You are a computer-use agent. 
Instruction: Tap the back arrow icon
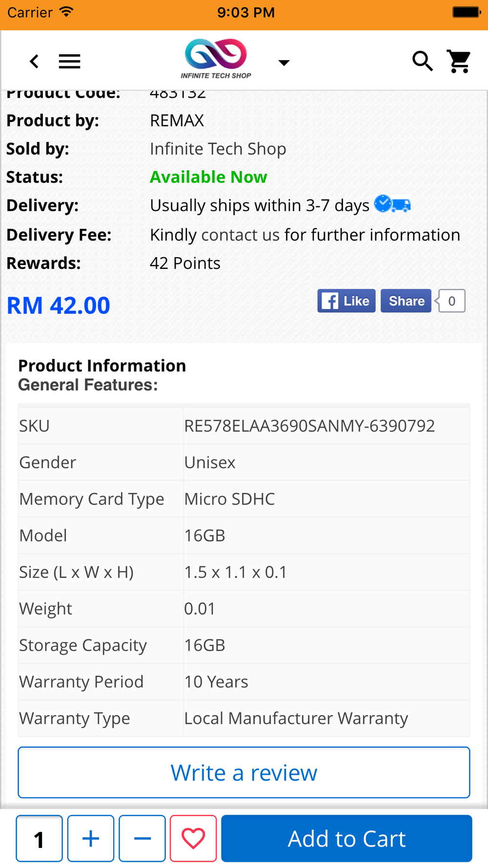pyautogui.click(x=34, y=62)
